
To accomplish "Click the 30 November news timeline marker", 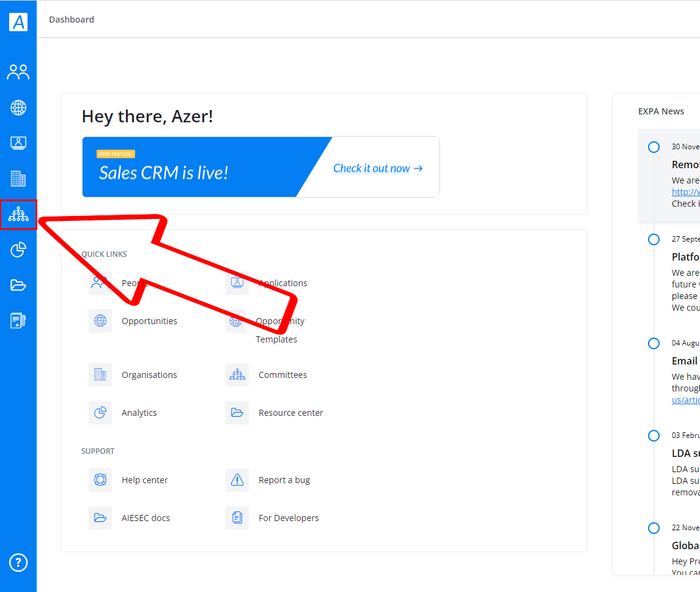I will click(654, 147).
